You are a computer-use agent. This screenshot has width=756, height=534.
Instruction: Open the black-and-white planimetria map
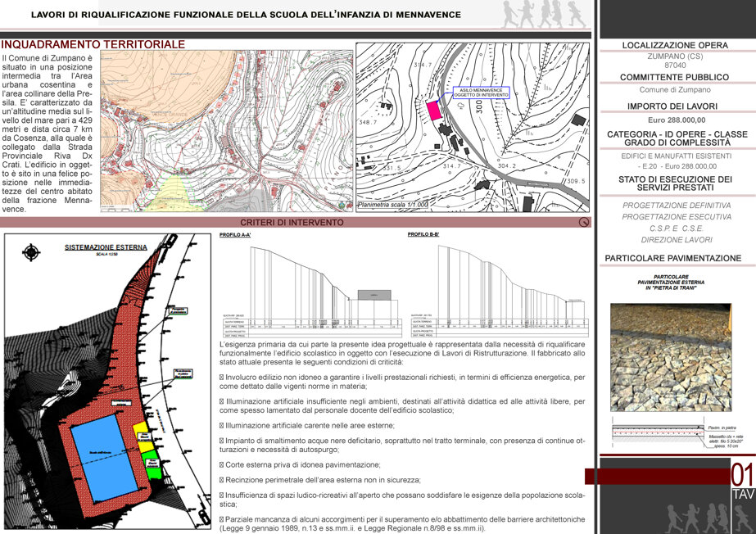pos(473,128)
